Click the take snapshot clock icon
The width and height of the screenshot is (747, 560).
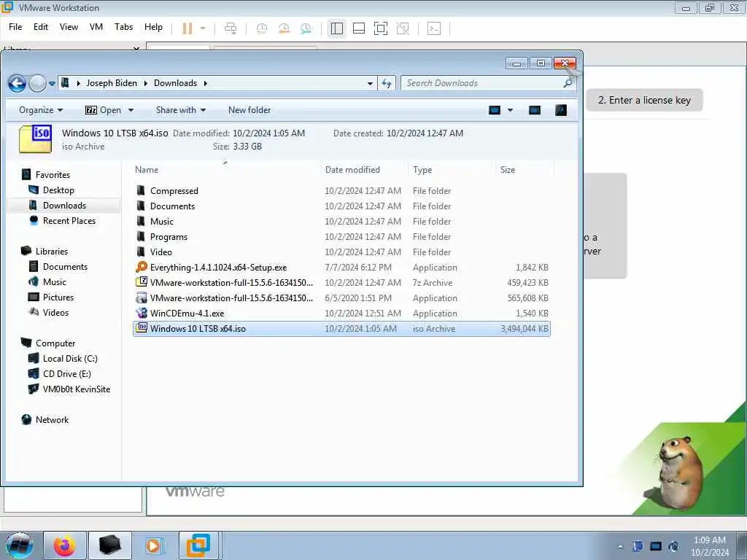(x=262, y=28)
